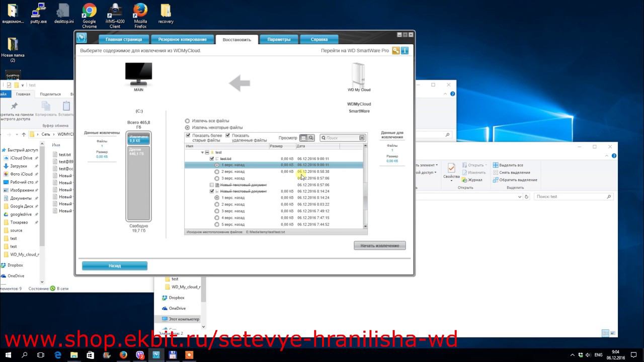Viewport: 644px width, 362px height.
Task: Open the Поделиться tab in Explorer
Action: click(50, 94)
